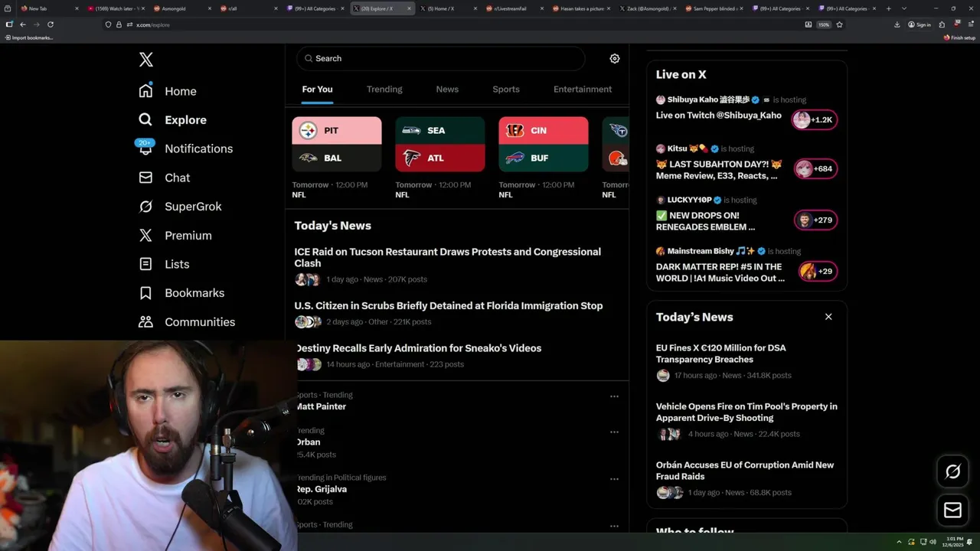Open the Rep. Grijalva trending topic
This screenshot has width=980, height=551.
pos(322,489)
